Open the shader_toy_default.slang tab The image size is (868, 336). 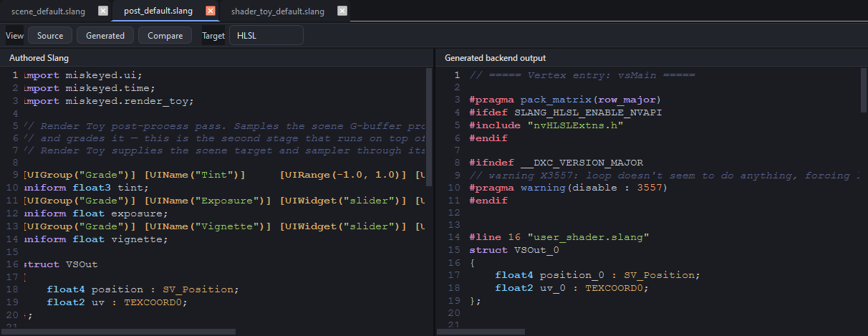tap(277, 11)
